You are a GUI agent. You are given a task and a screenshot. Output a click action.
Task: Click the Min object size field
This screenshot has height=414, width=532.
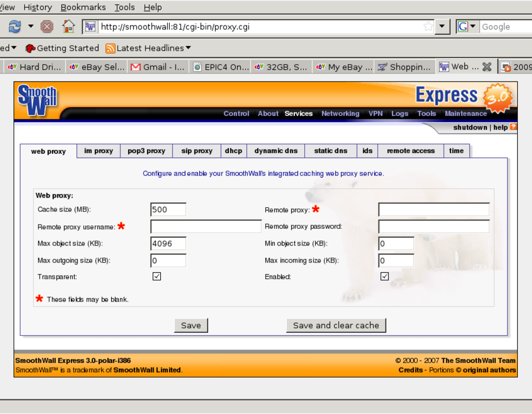(x=396, y=243)
